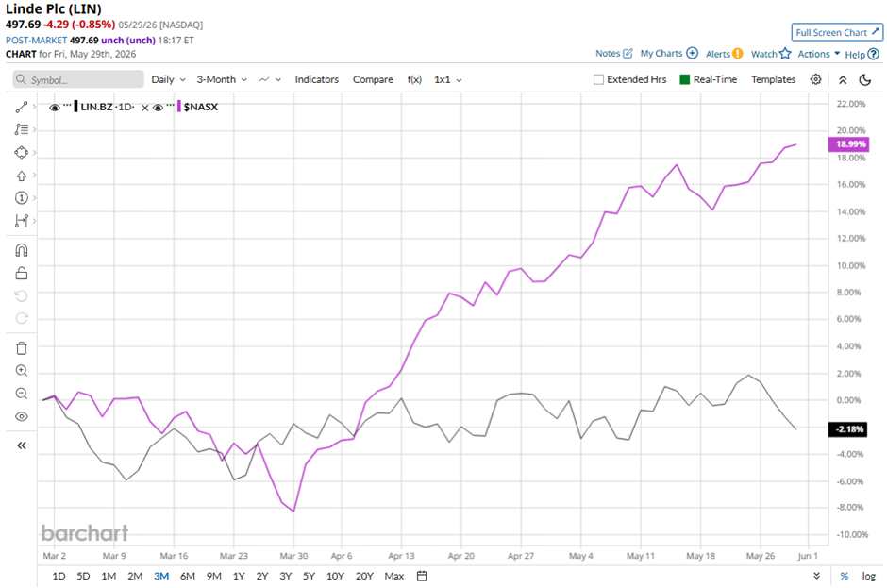Add LIN to Watch list
887x588 pixels.
(771, 54)
